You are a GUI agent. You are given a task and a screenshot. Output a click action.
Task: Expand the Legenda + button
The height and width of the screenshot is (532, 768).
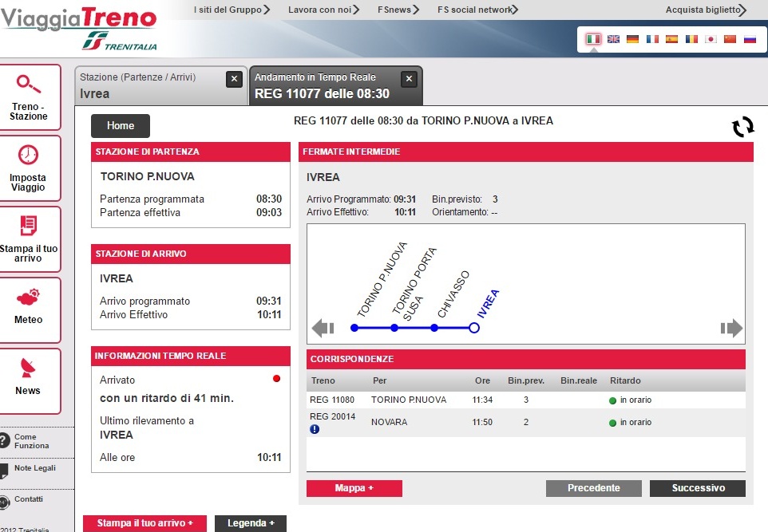pos(251,523)
